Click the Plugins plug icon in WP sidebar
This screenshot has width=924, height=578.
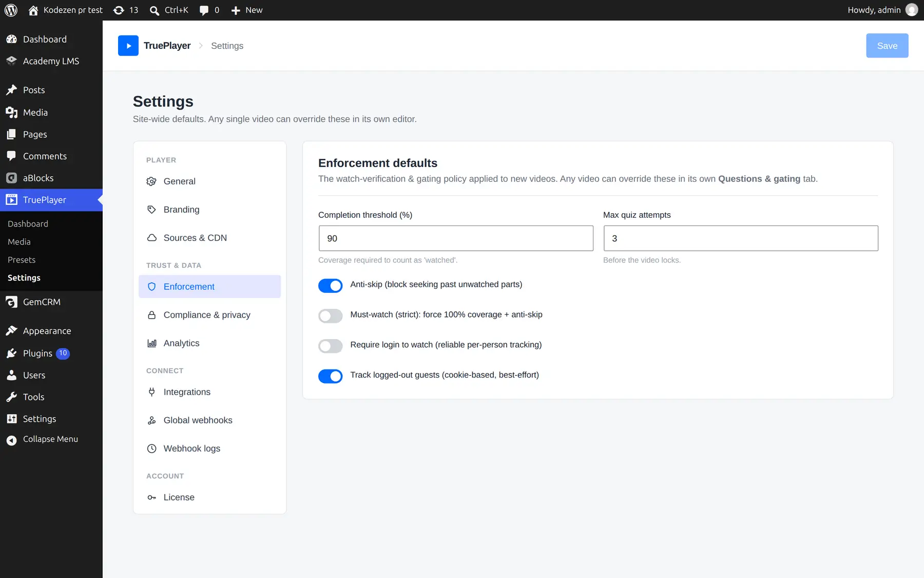(11, 353)
